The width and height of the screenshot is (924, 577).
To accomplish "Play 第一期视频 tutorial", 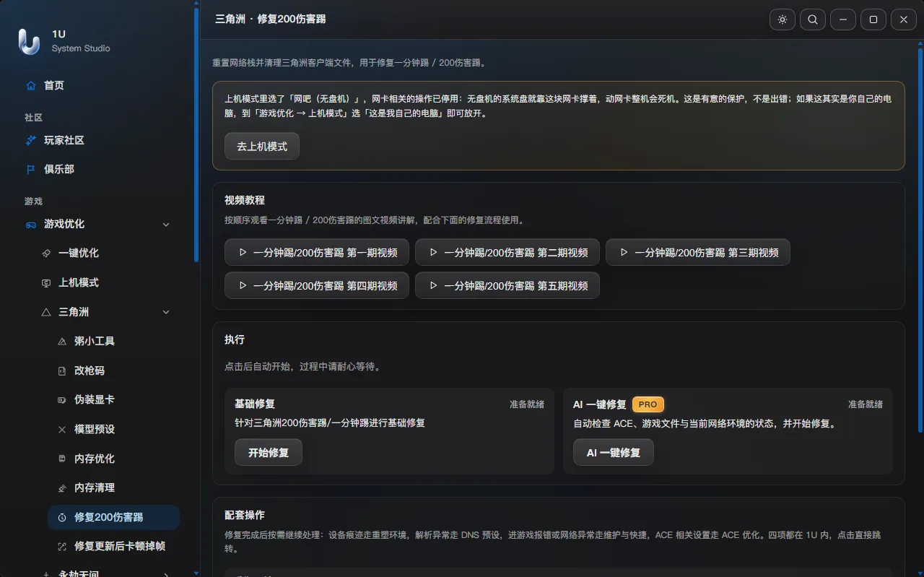I will pyautogui.click(x=317, y=252).
